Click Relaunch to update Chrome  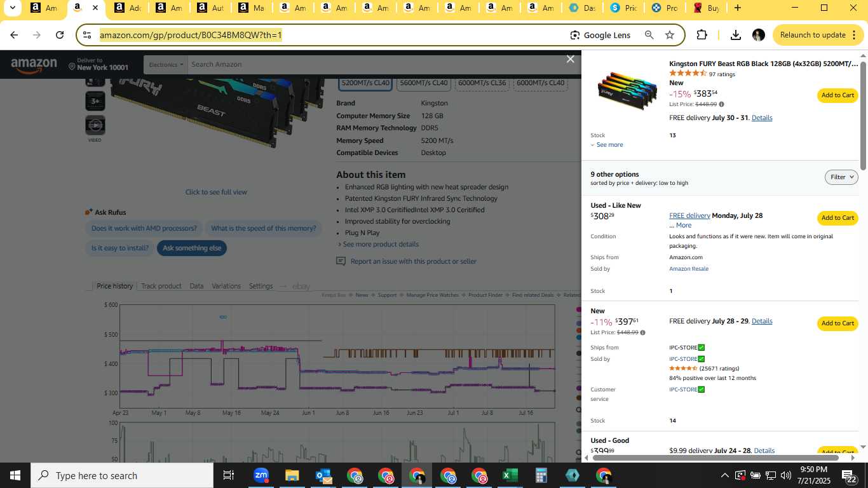click(819, 35)
